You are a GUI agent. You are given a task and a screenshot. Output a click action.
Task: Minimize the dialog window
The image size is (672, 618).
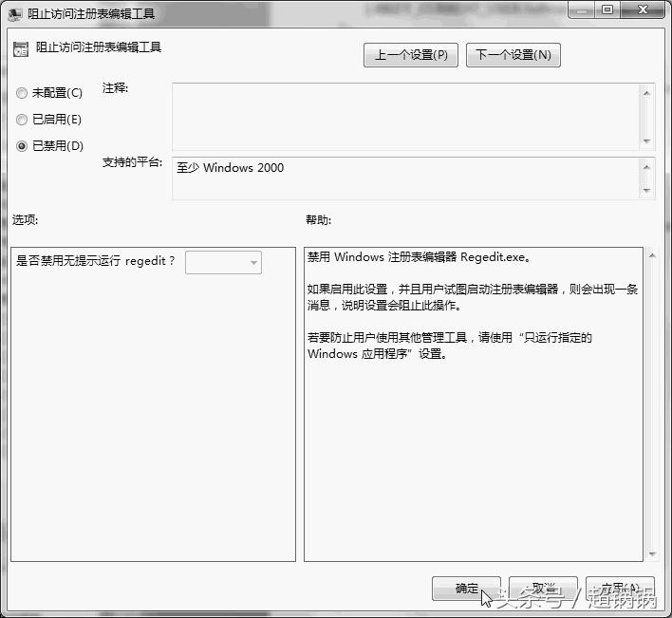[582, 9]
